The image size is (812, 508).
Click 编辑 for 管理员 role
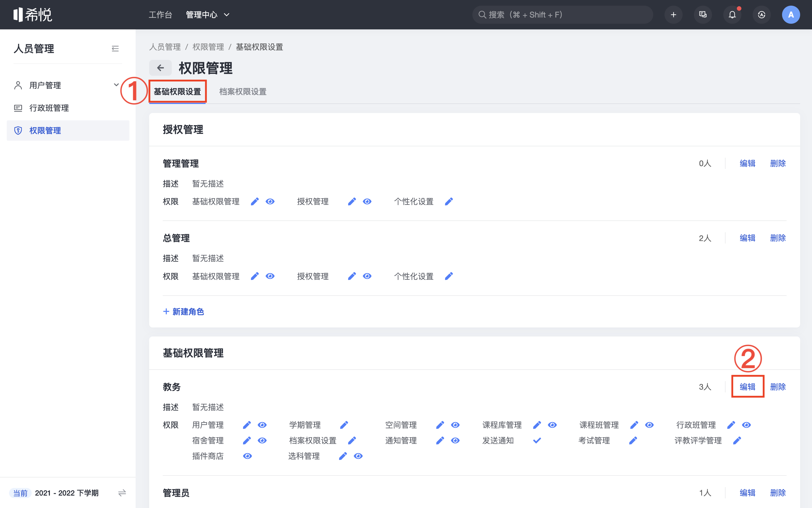[x=747, y=492]
